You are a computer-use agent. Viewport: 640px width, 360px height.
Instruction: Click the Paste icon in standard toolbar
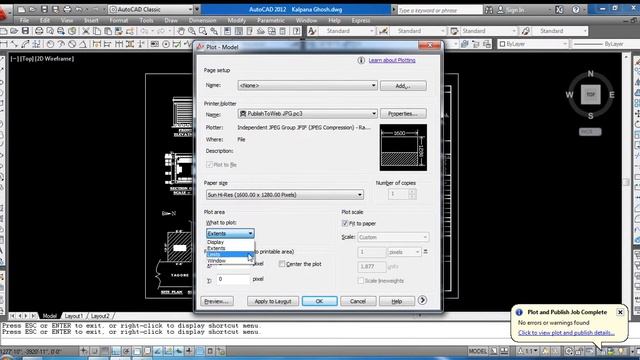coord(108,31)
